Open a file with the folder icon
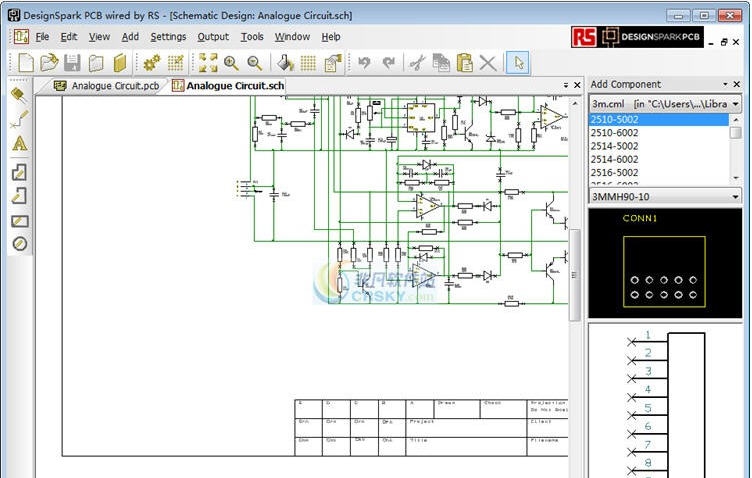The height and width of the screenshot is (478, 752). (49, 63)
